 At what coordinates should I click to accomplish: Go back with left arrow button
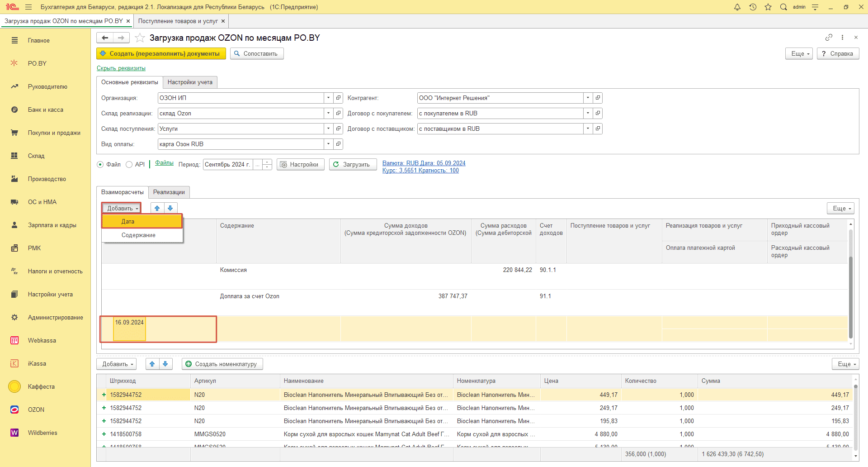(105, 38)
